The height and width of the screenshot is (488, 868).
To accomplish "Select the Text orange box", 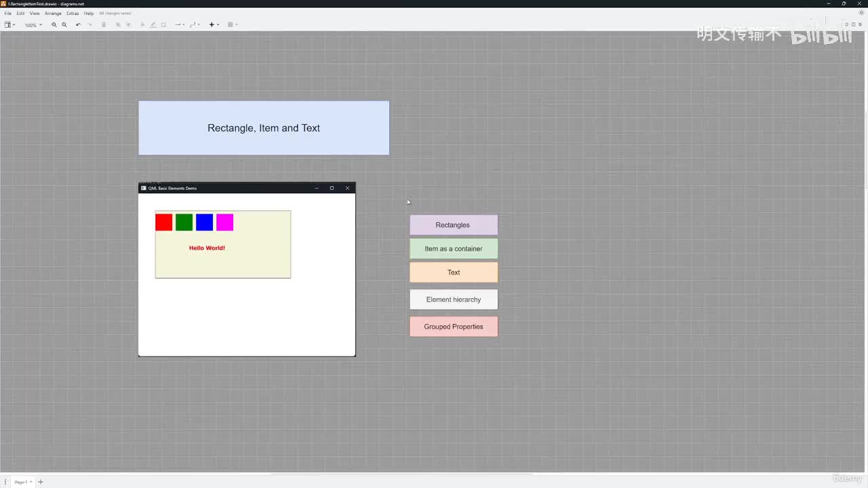I will 454,272.
